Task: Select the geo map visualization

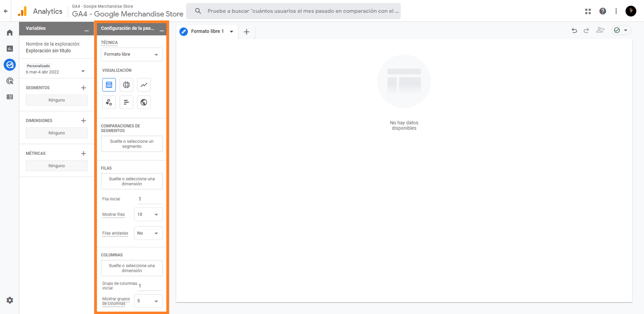Action: [x=144, y=102]
